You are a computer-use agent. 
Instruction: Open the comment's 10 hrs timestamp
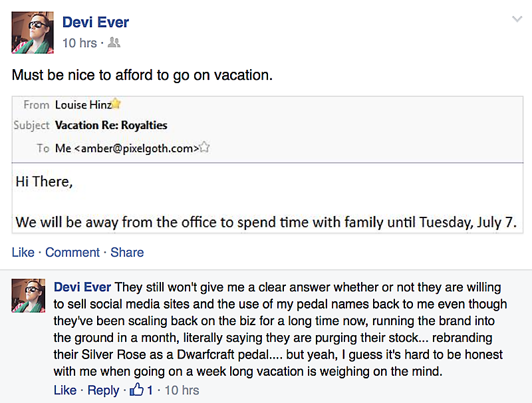tap(182, 390)
